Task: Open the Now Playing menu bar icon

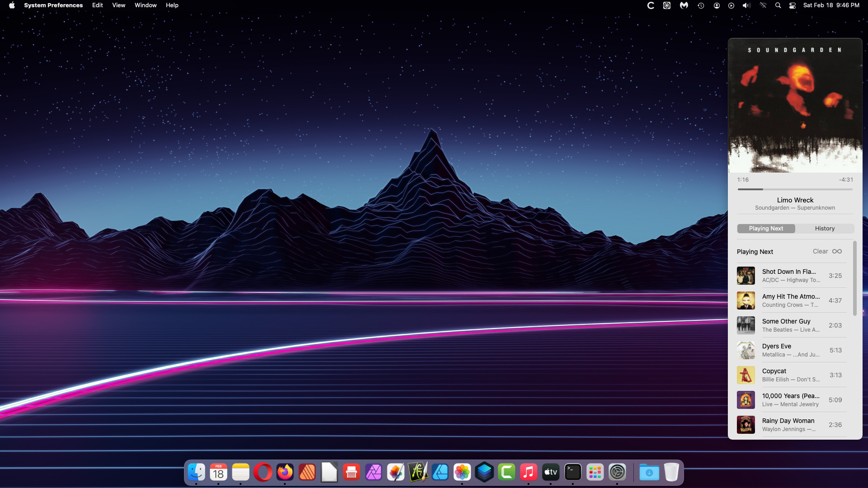Action: 731,5
